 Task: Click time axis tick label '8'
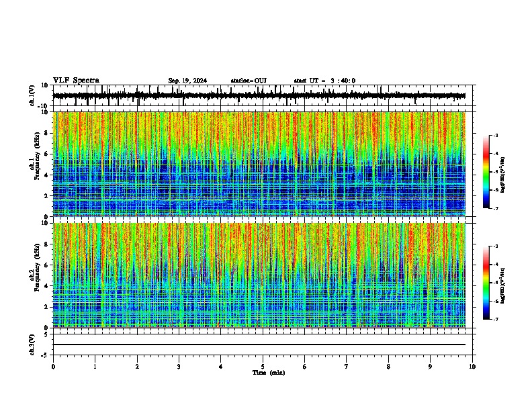click(x=388, y=367)
